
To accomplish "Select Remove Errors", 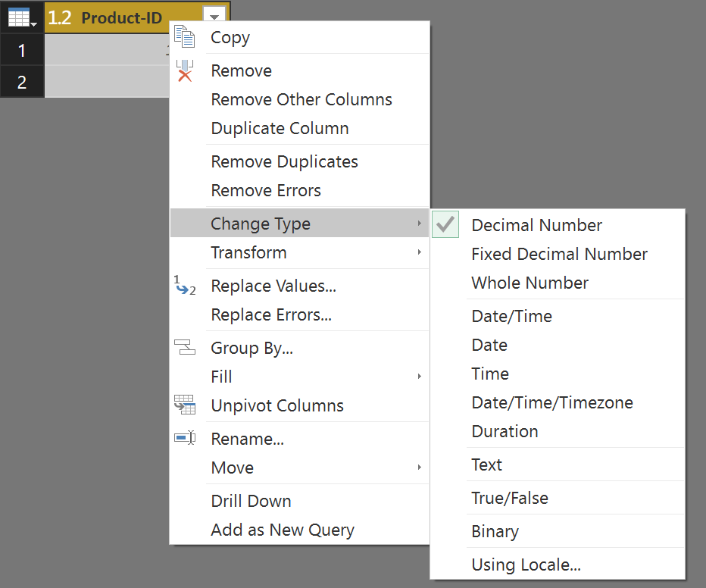I will click(299, 190).
